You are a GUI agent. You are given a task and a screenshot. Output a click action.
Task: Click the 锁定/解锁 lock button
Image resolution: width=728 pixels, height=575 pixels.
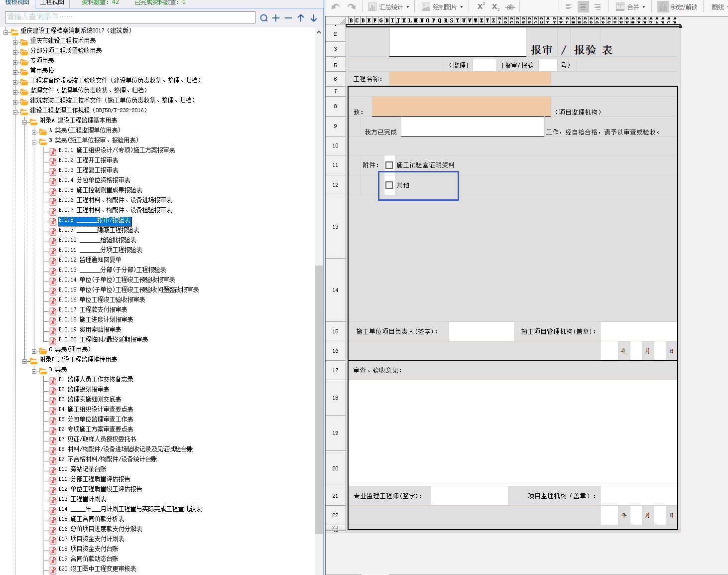[678, 6]
